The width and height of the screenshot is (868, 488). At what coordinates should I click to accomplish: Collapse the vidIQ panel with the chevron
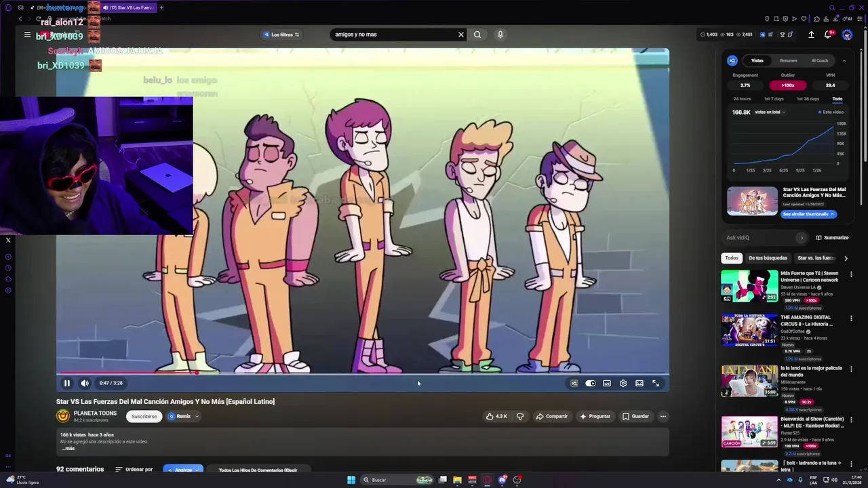(x=844, y=60)
